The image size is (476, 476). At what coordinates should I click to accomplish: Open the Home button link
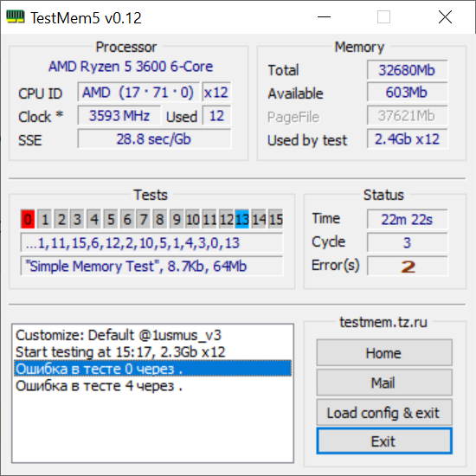point(384,353)
